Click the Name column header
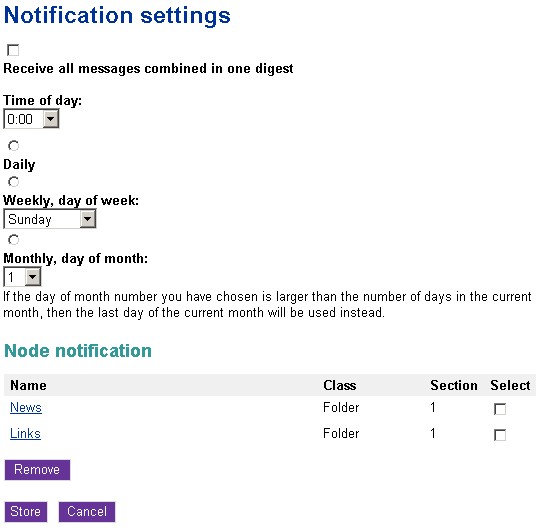Screen dimensions: 537x531 28,385
